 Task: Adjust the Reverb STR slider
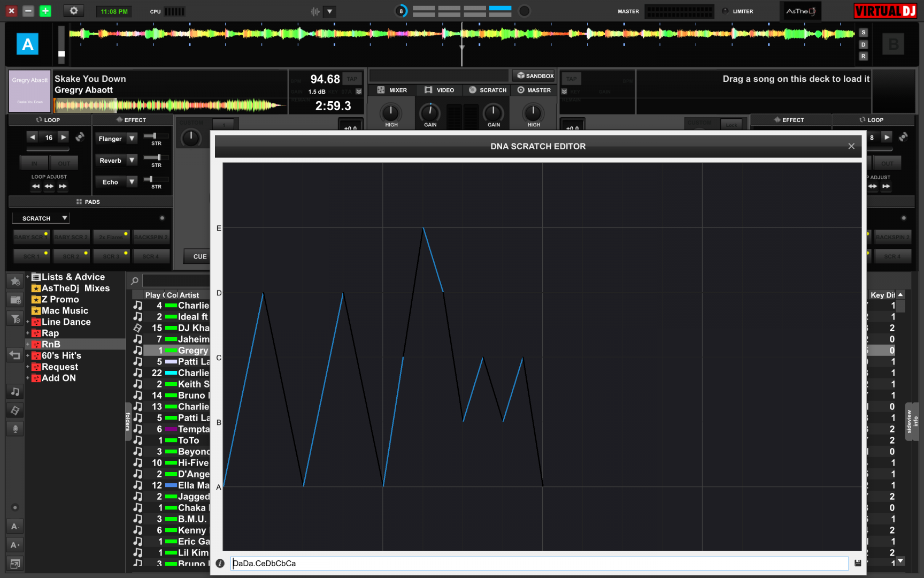[156, 157]
